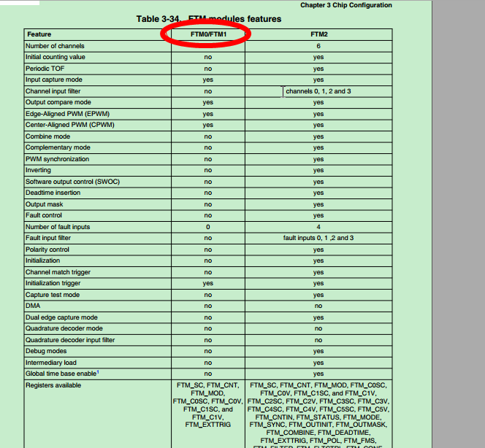Click the 'Intermediary load' row label

pyautogui.click(x=50, y=363)
